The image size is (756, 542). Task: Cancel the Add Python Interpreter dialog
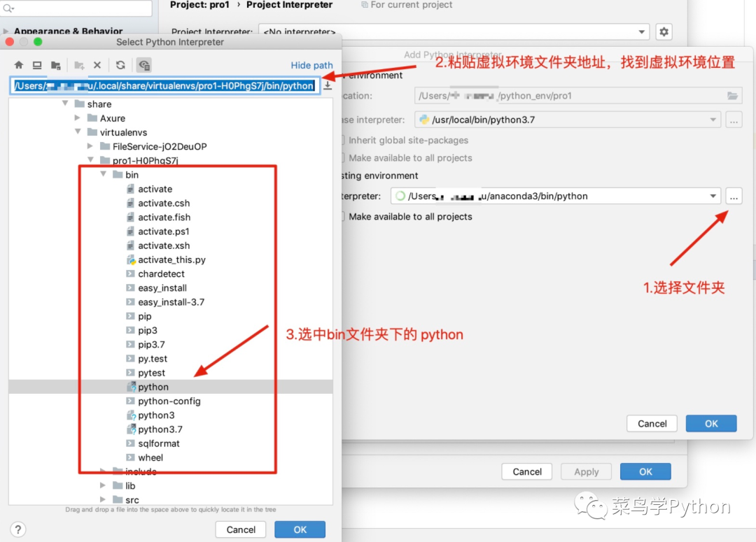point(652,424)
